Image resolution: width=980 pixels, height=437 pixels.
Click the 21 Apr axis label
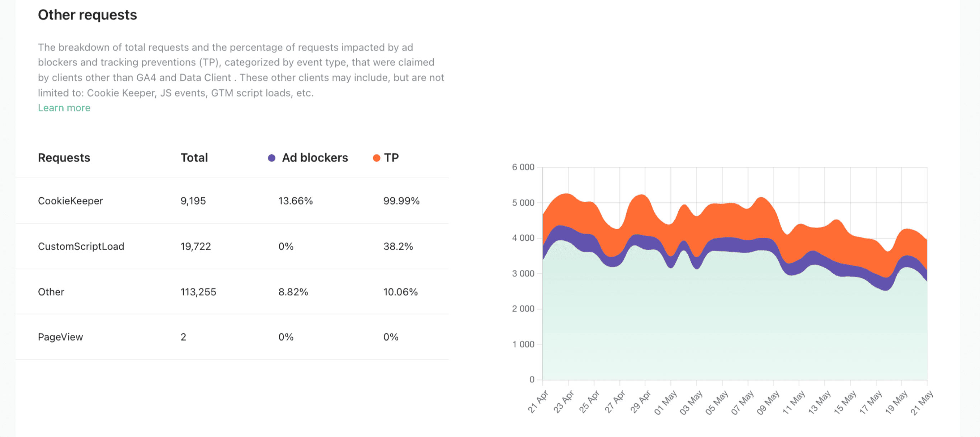coord(538,401)
